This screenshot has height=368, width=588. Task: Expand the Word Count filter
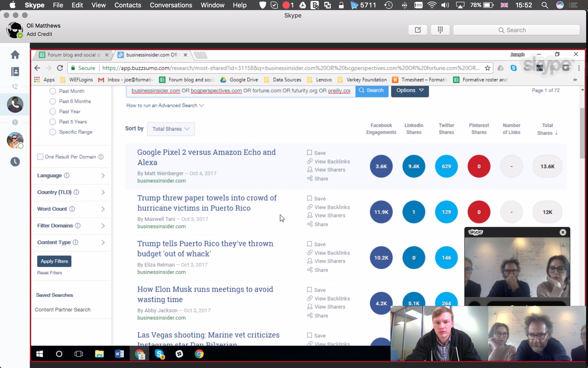71,209
